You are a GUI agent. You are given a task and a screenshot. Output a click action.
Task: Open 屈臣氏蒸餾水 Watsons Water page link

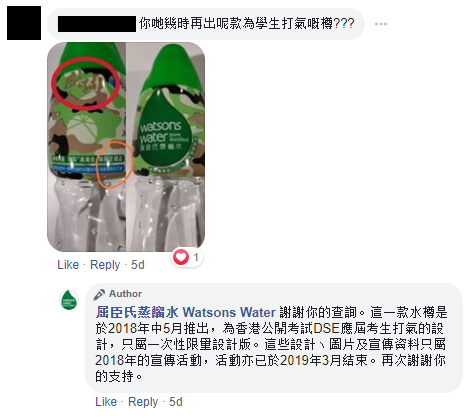click(186, 312)
